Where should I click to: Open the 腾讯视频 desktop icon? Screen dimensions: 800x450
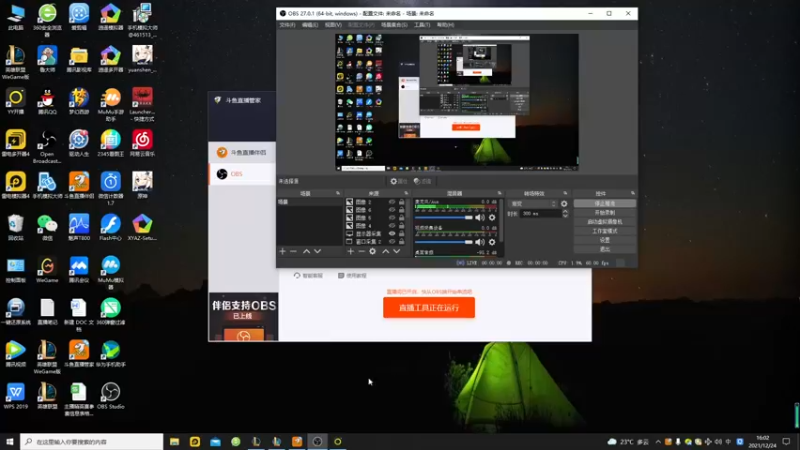point(15,354)
